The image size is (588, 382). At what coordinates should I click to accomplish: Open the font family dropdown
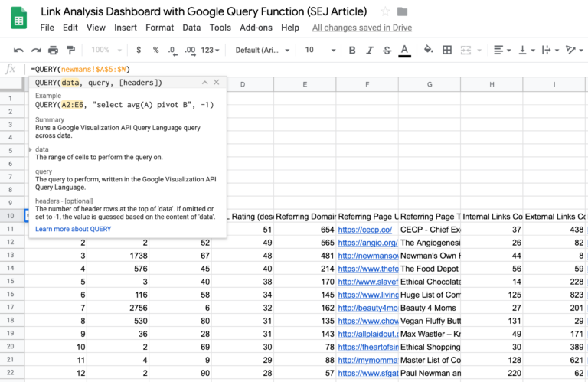(262, 51)
